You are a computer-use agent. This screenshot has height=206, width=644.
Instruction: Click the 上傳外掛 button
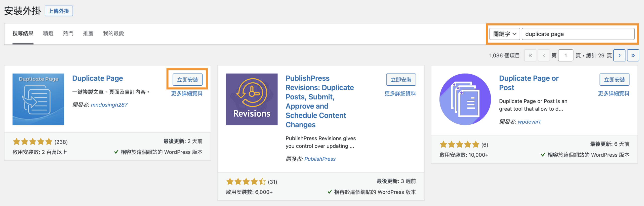coord(59,11)
